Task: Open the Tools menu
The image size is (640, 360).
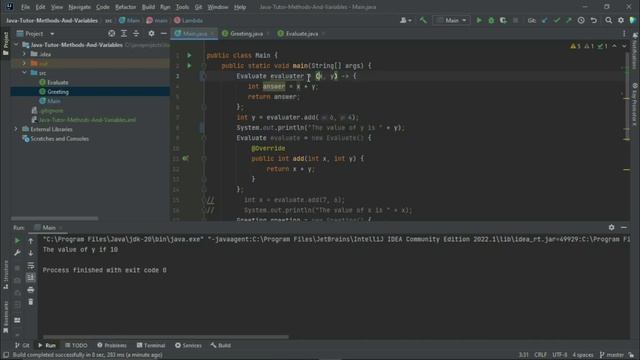Action: (182, 7)
